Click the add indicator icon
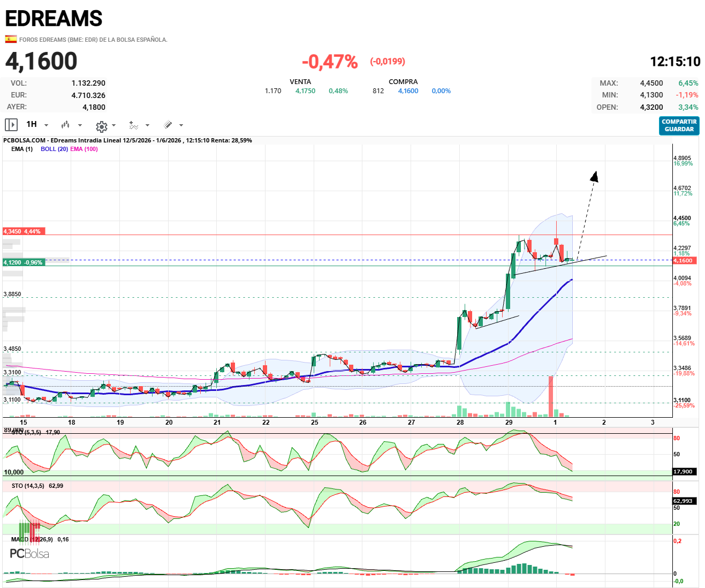 click(133, 125)
